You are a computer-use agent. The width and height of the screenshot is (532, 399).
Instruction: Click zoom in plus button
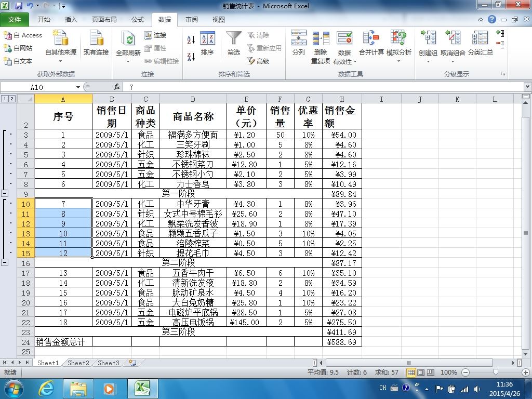tap(526, 373)
